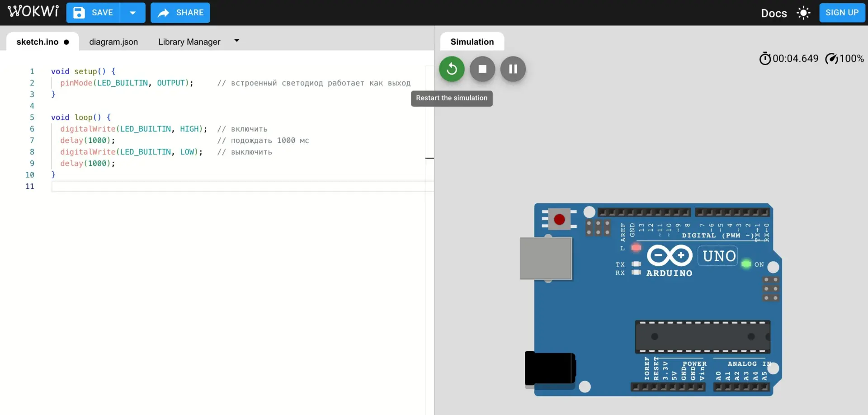Screen dimensions: 868x415
Task: Click the digitalWrite(LED_BUILTIN, LOW) statement
Action: (132, 152)
